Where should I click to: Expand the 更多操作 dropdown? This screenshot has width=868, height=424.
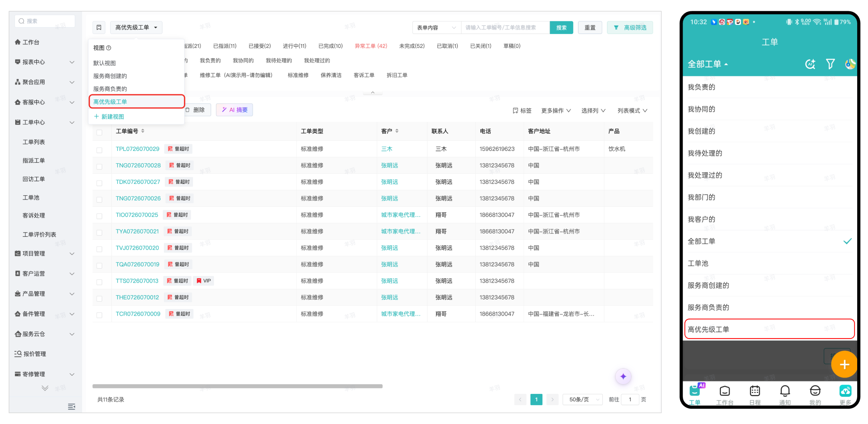pyautogui.click(x=556, y=111)
